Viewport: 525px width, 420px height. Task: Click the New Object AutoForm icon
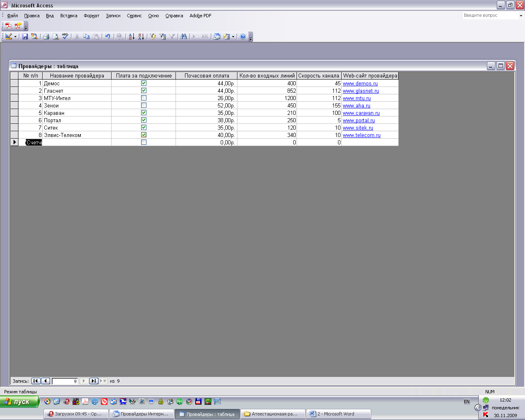tap(226, 37)
